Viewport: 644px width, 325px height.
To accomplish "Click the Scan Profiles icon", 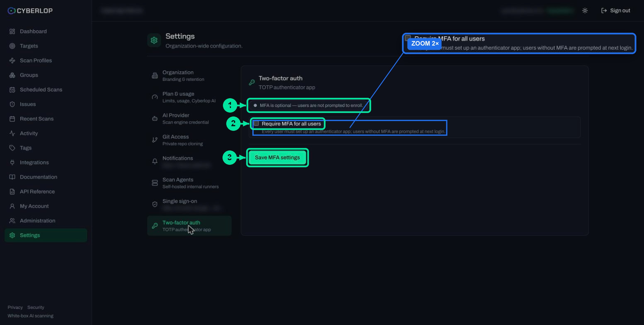I will tap(12, 61).
